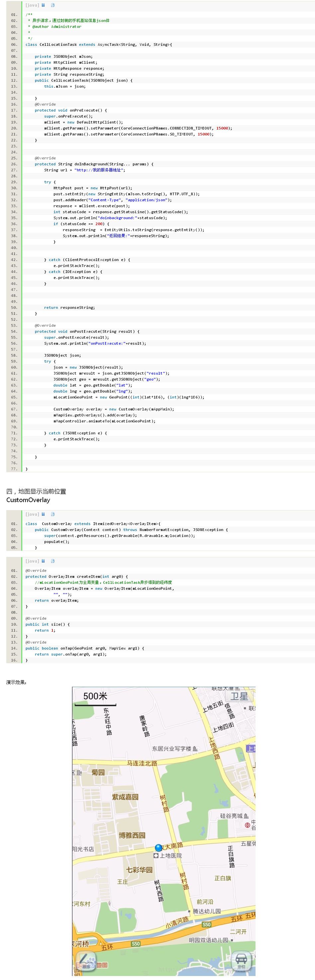Click [java] label above CustomOverlay class code

coord(32,514)
